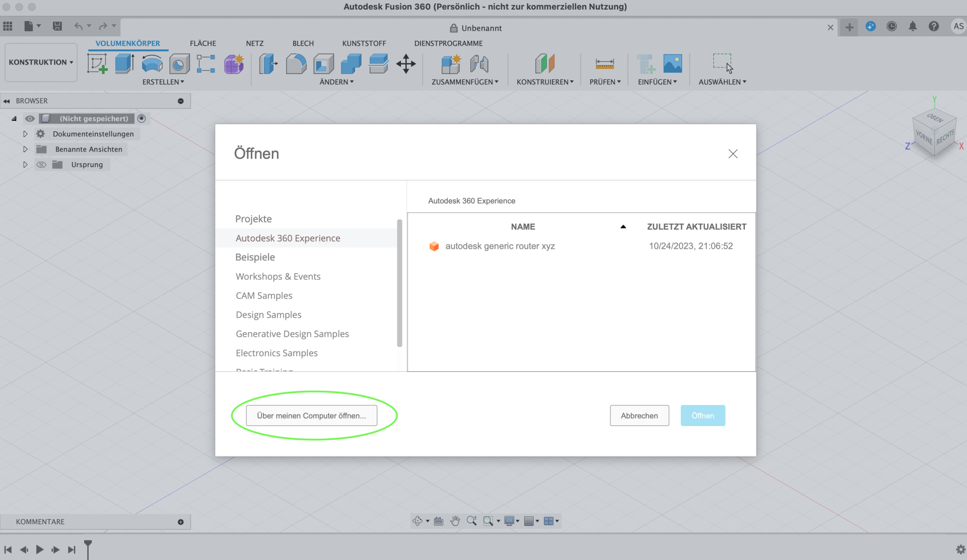This screenshot has height=560, width=967.
Task: Expand Benannte Ansichten tree node
Action: coord(25,149)
